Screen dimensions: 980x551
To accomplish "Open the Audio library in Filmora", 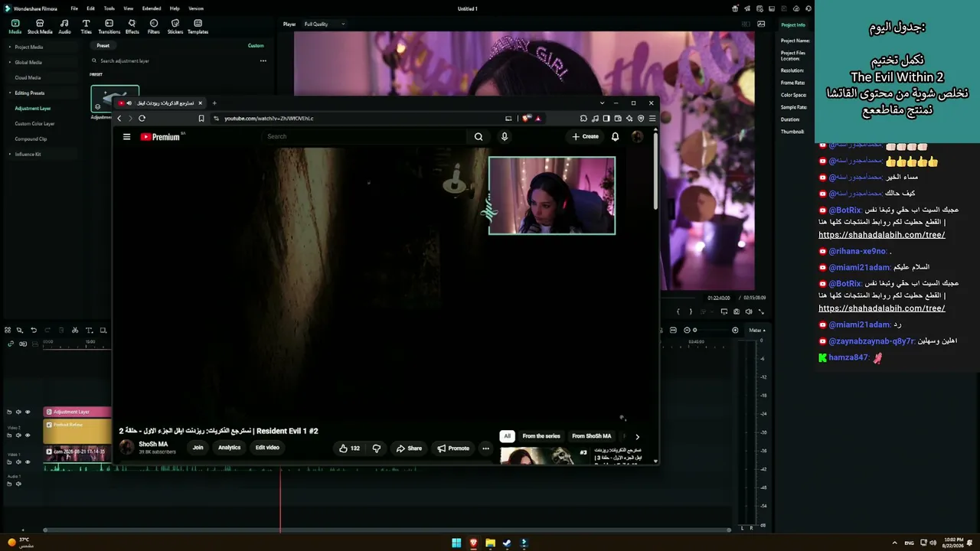I will pos(64,27).
